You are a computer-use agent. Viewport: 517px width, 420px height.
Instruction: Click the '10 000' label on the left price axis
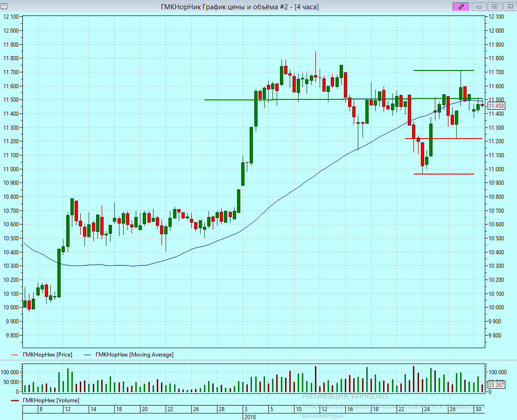tap(11, 308)
